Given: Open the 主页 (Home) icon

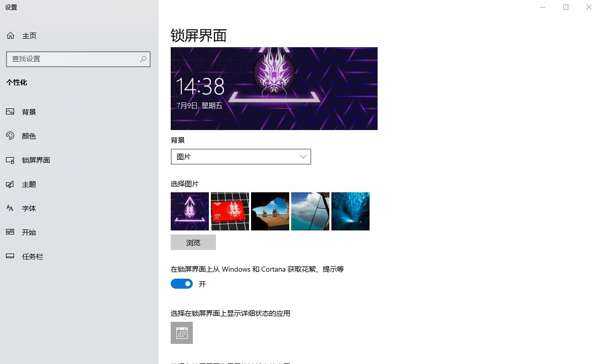Looking at the screenshot, I should 10,35.
